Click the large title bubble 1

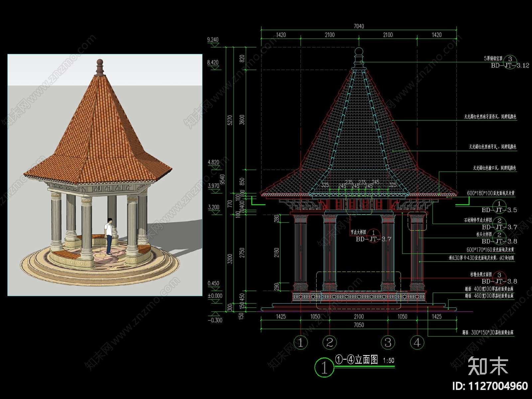(324, 367)
